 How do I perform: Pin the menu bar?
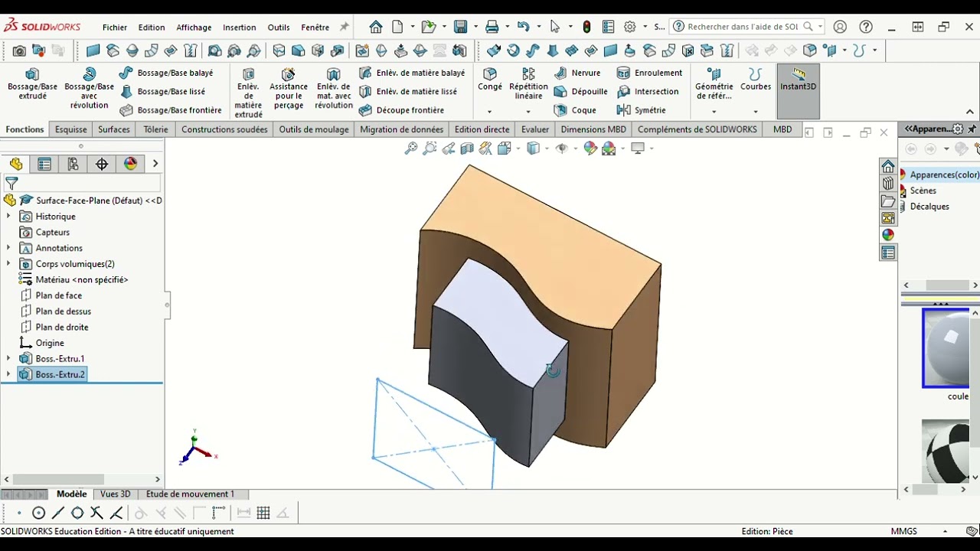[344, 27]
